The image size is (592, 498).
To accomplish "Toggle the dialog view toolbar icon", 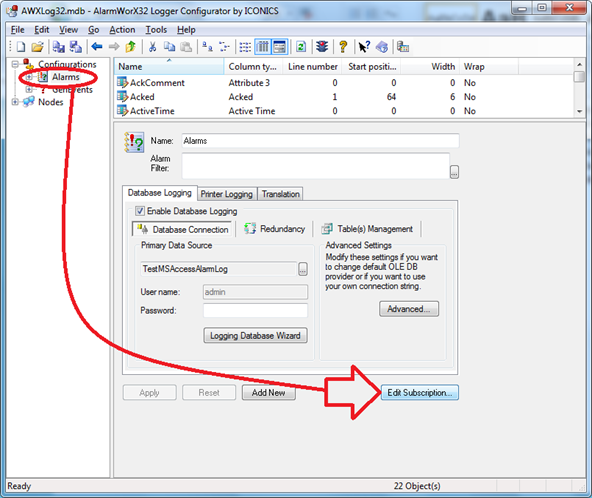I will [280, 47].
